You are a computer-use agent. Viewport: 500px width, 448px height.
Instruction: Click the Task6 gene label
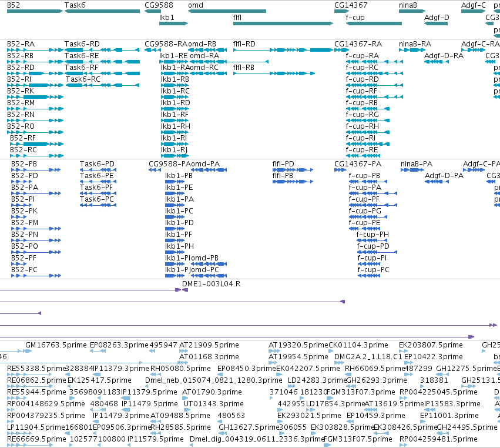[x=75, y=5]
